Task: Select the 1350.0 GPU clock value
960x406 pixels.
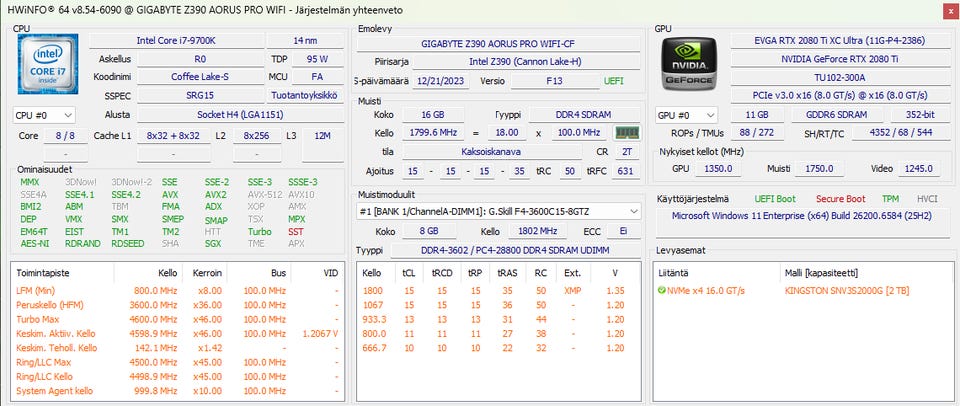Action: click(x=718, y=168)
